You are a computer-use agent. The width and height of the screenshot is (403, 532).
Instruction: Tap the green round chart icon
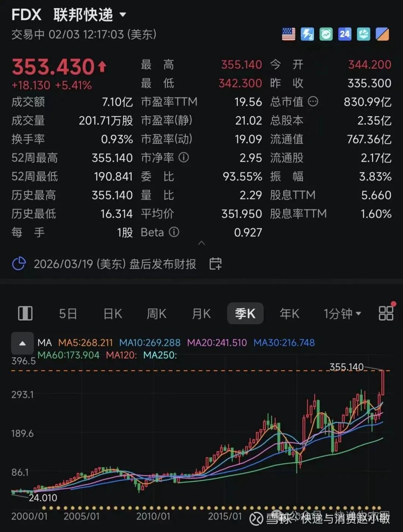click(326, 34)
